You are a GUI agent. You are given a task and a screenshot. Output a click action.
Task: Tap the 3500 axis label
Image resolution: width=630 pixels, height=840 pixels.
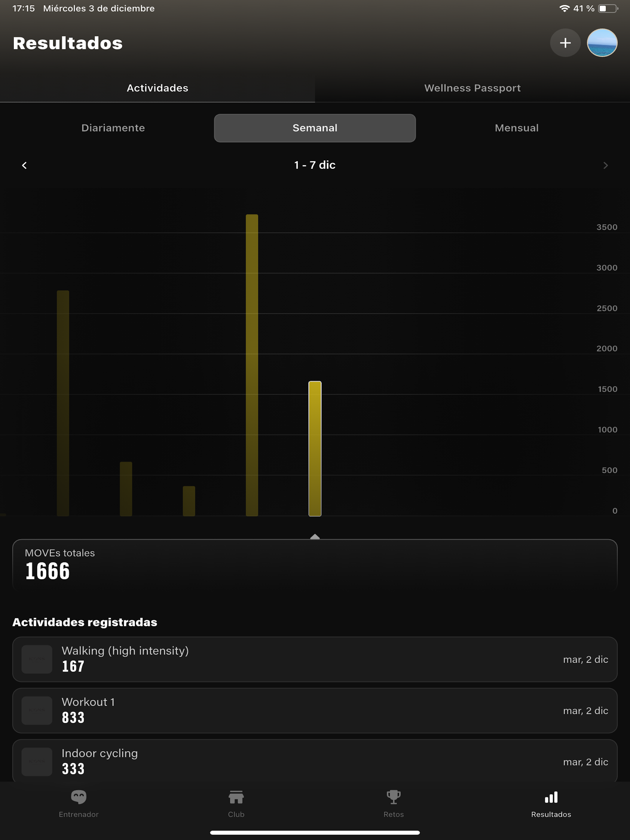606,227
